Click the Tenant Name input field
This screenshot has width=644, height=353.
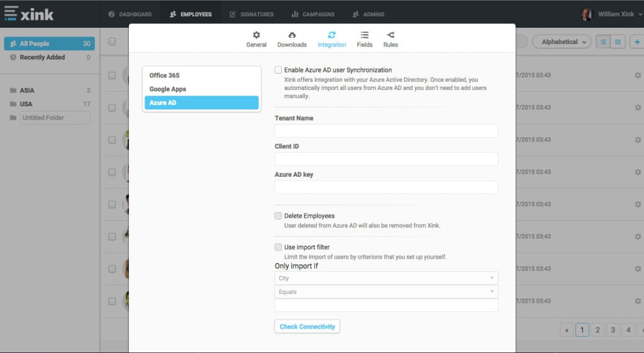(386, 131)
